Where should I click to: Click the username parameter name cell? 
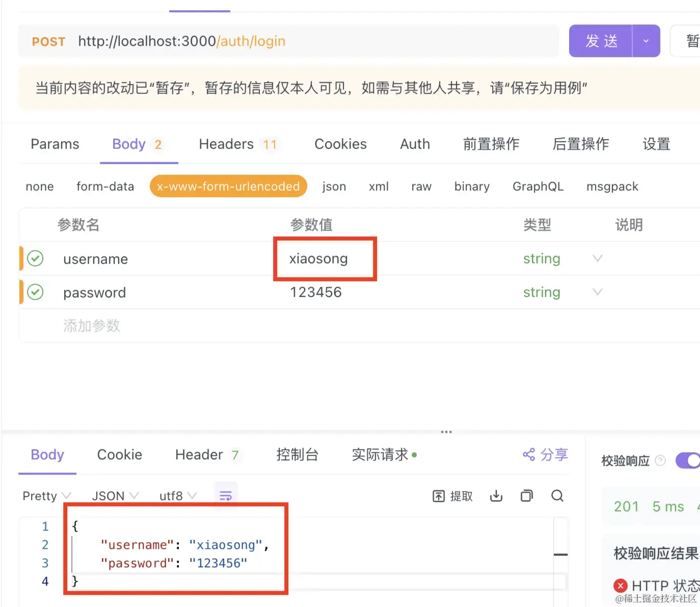click(96, 259)
